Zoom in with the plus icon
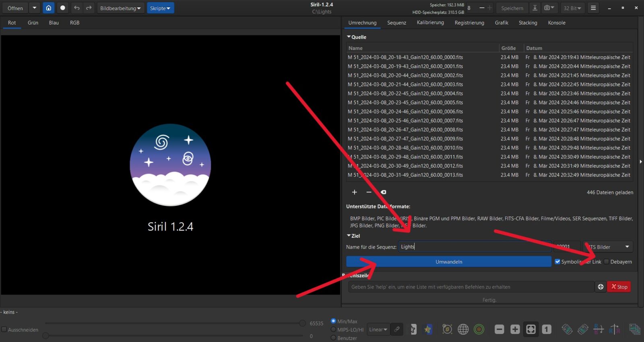 click(515, 330)
